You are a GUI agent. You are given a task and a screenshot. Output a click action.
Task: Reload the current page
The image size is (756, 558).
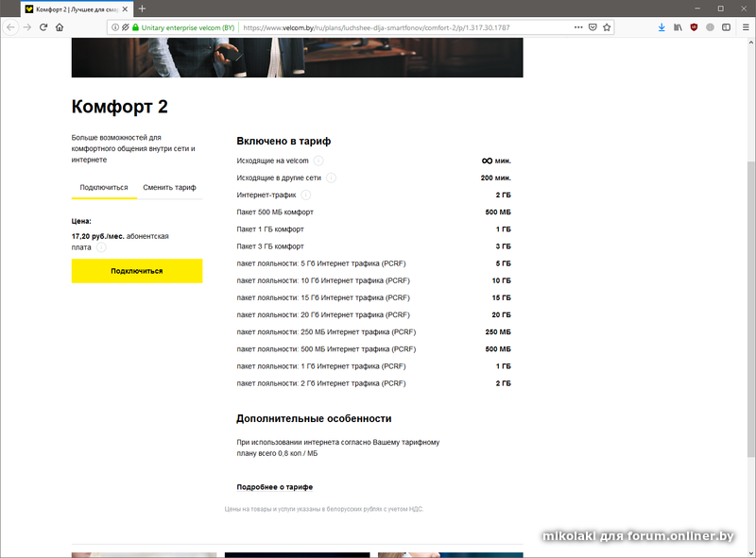click(43, 27)
